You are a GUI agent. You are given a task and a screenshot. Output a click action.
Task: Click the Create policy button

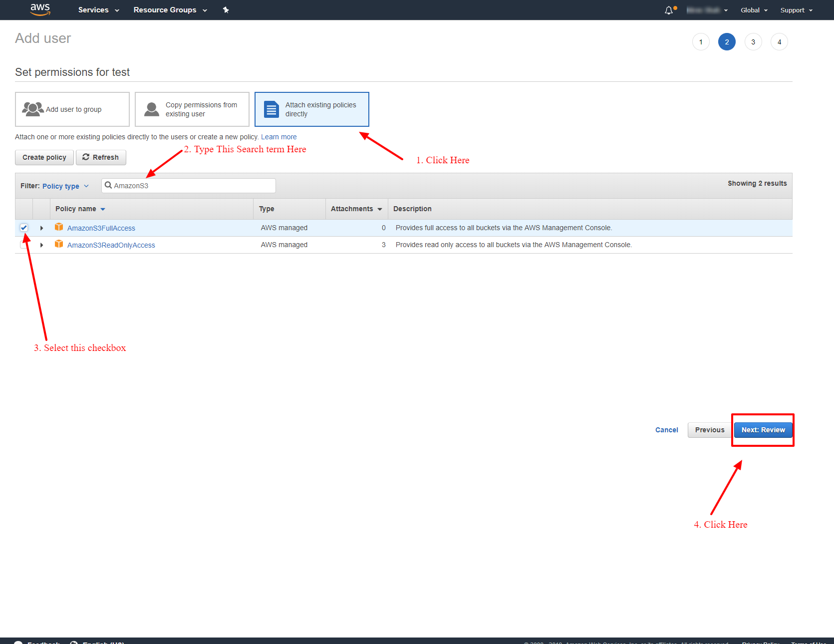point(44,157)
